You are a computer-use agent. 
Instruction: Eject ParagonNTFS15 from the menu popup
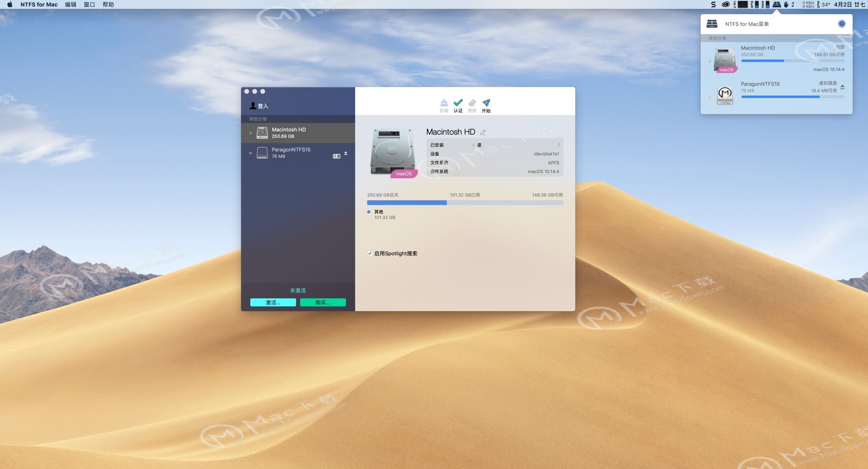pyautogui.click(x=842, y=87)
